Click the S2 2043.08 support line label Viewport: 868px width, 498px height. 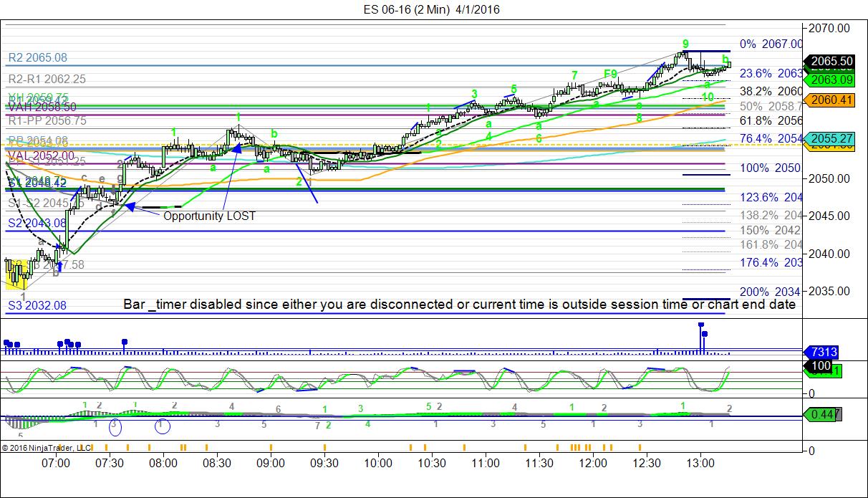tap(37, 223)
